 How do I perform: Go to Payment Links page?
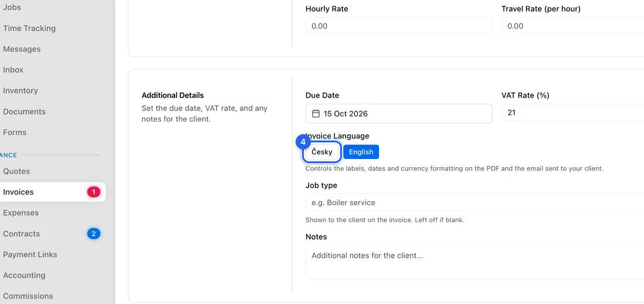tap(30, 254)
